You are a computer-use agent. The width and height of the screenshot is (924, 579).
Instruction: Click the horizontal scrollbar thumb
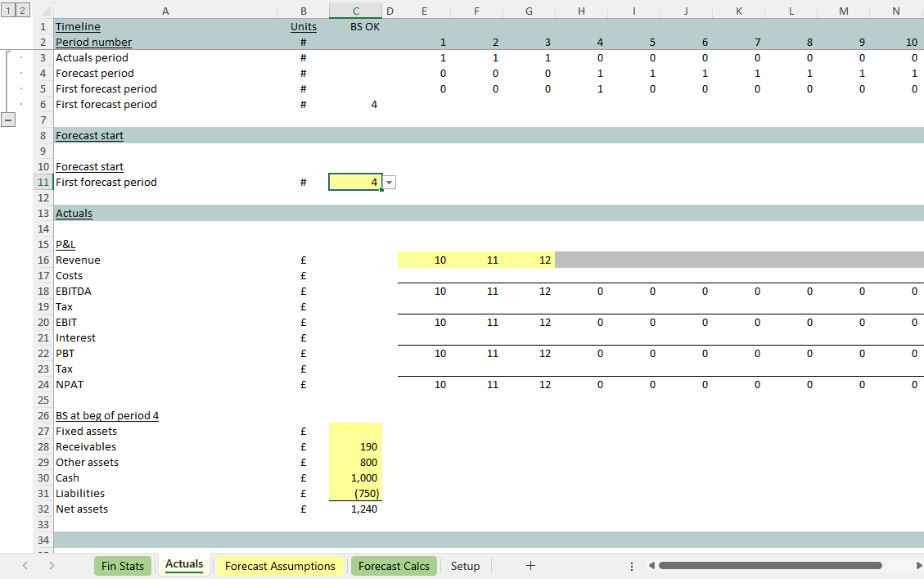click(x=769, y=565)
